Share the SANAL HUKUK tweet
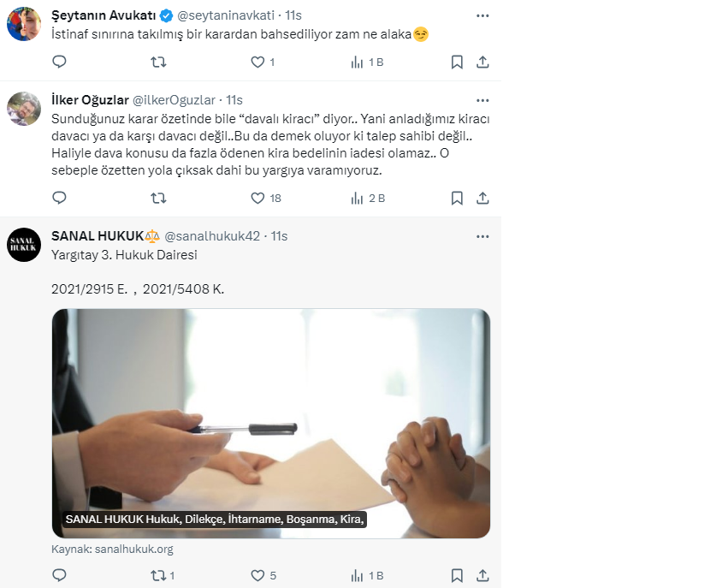The height and width of the screenshot is (588, 716). coord(482,575)
